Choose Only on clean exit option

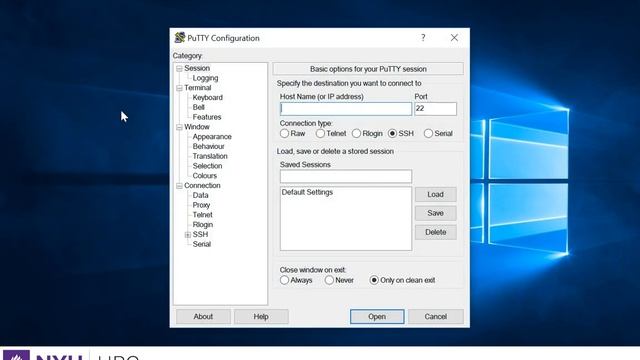click(x=374, y=280)
